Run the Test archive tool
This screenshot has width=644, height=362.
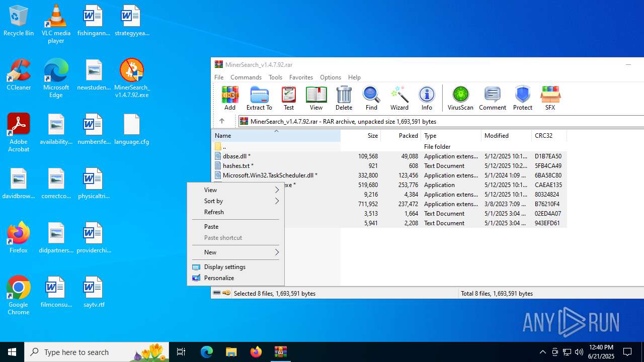click(289, 98)
